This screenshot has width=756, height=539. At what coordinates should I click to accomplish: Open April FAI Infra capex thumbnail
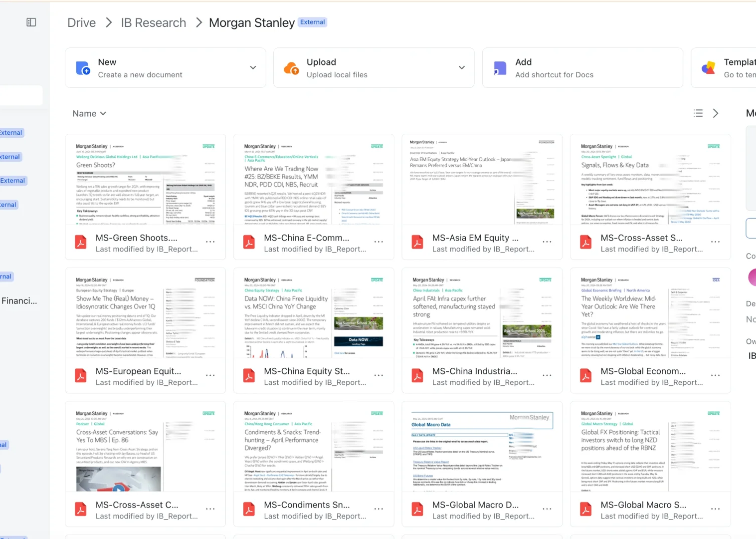(x=482, y=313)
